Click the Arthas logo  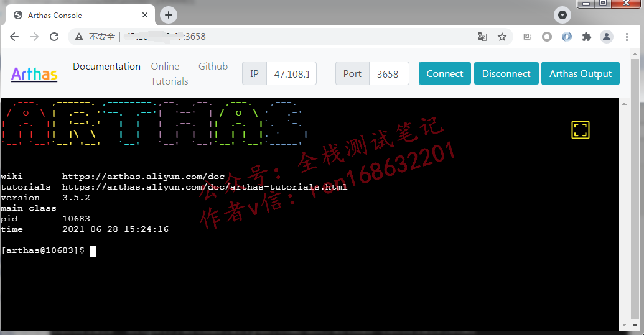pyautogui.click(x=34, y=74)
